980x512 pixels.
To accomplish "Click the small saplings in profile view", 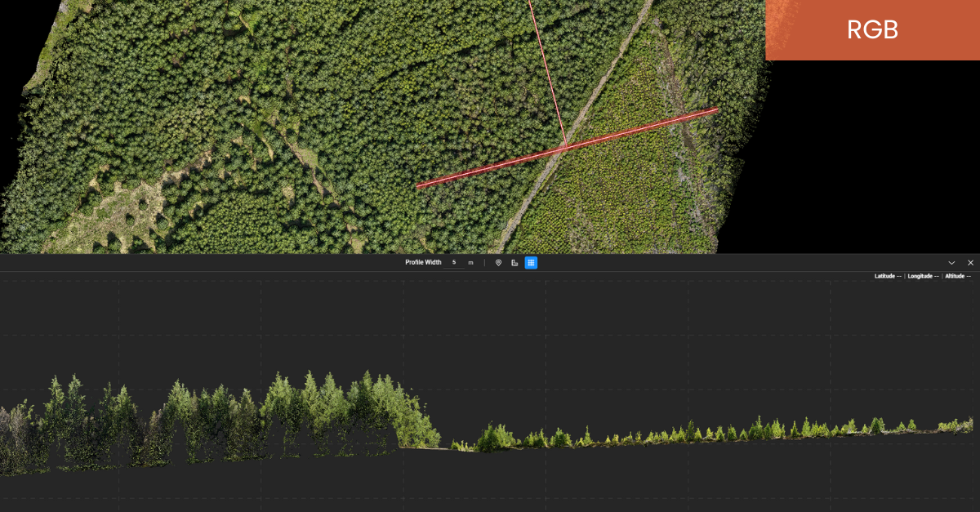I will click(x=719, y=431).
